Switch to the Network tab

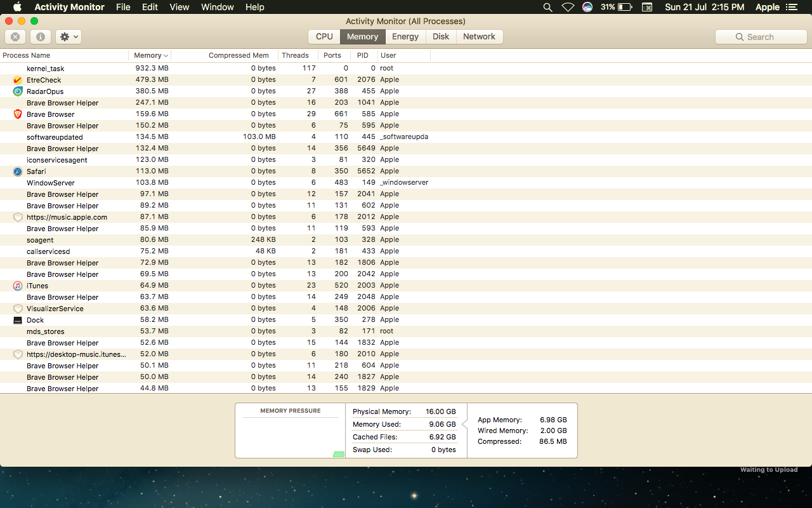(x=479, y=37)
